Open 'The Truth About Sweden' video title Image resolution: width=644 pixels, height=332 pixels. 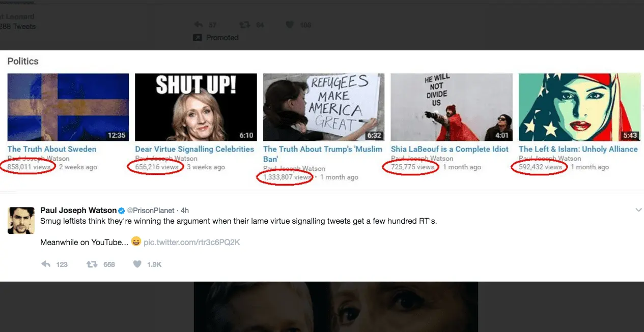[x=52, y=149]
